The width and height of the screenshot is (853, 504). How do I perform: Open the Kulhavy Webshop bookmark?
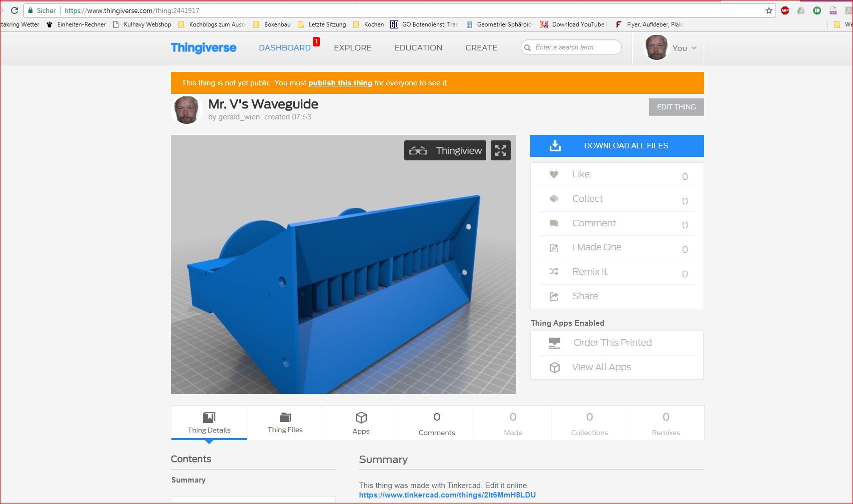click(x=142, y=24)
